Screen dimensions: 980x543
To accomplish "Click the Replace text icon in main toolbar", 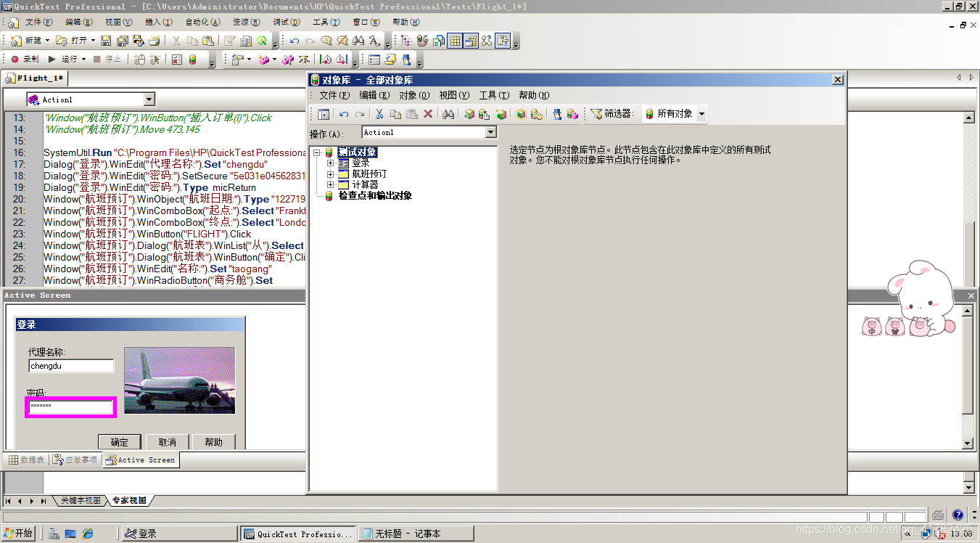I will point(374,41).
